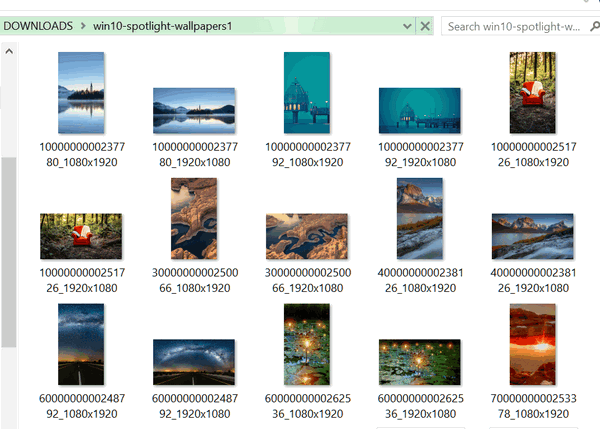The width and height of the screenshot is (600, 429).
Task: Click the DOWNLOADS breadcrumb in address bar
Action: point(38,26)
